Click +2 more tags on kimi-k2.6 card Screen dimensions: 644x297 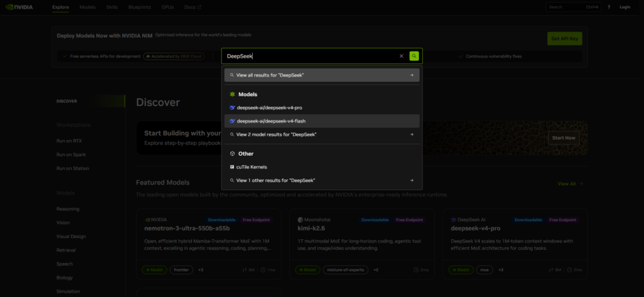click(x=376, y=270)
